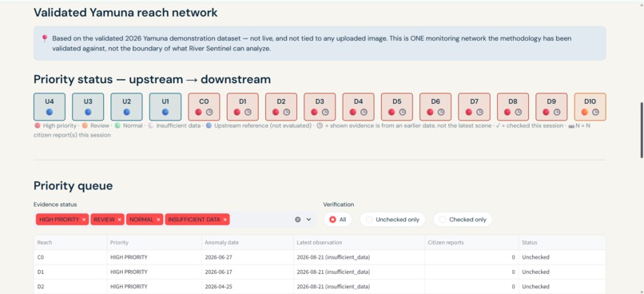Click the orange review dot in D10
The height and width of the screenshot is (294, 644).
pos(584,112)
